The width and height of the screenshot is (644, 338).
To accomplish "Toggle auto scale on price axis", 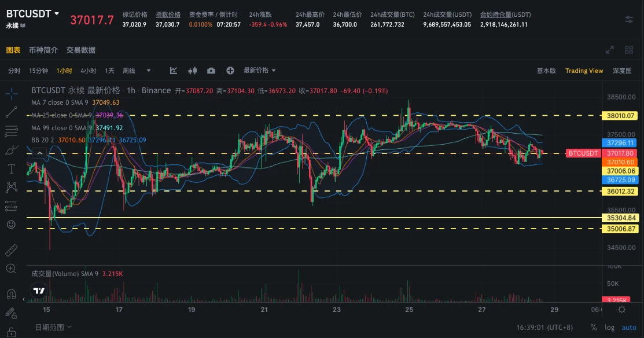I will tap(628, 328).
